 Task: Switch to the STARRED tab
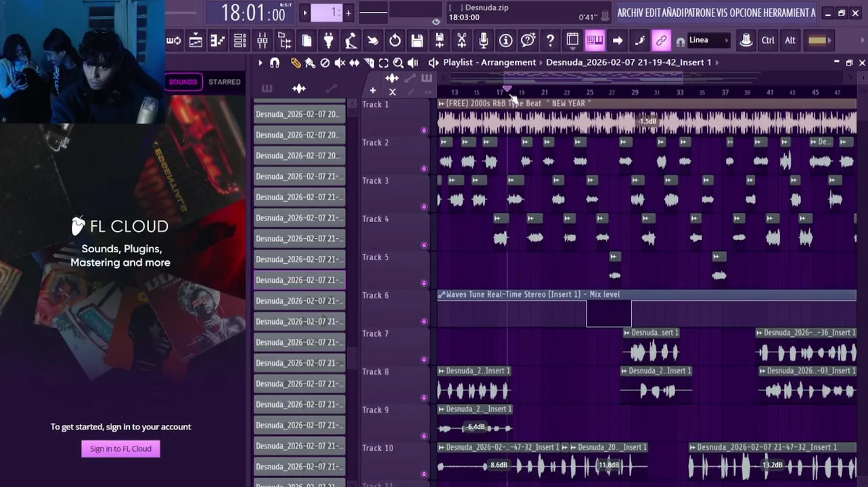(225, 82)
